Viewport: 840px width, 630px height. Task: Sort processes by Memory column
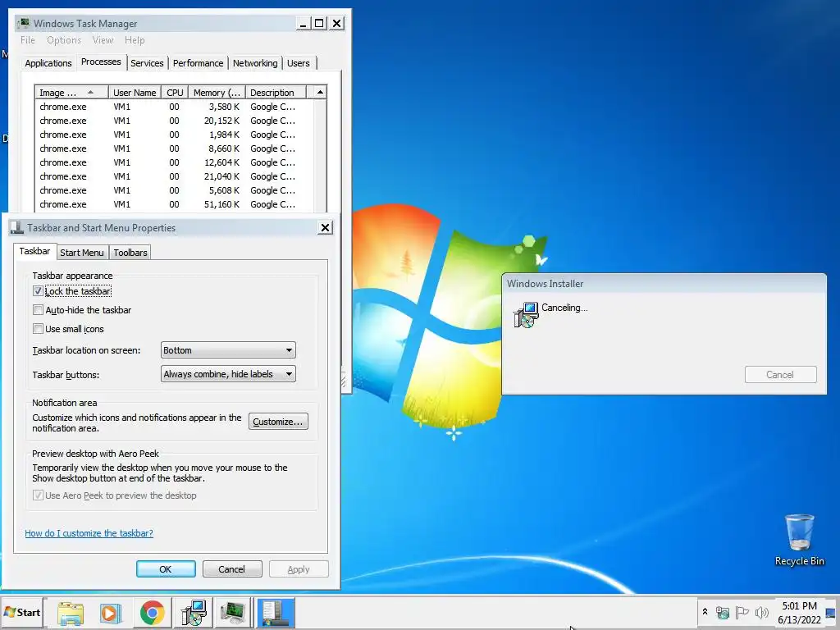217,92
